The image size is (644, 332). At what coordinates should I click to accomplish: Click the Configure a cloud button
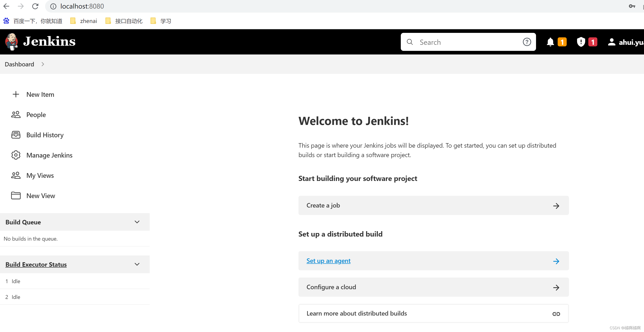tap(433, 287)
